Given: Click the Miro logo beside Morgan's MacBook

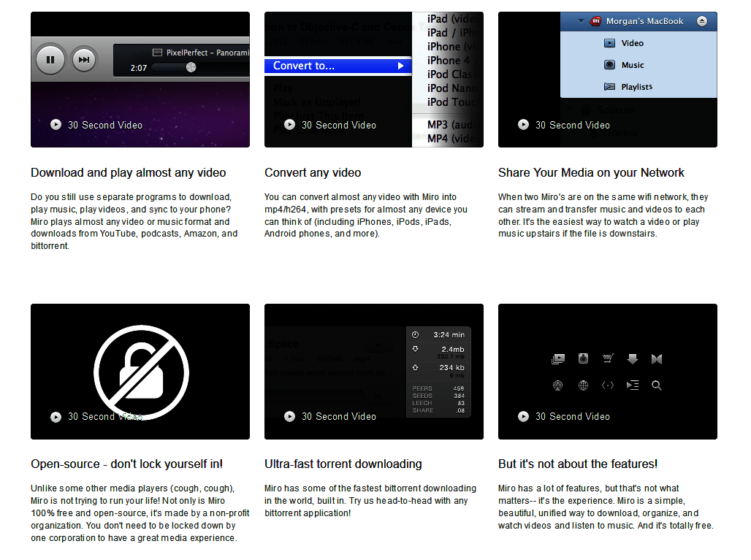Looking at the screenshot, I should click(x=595, y=20).
